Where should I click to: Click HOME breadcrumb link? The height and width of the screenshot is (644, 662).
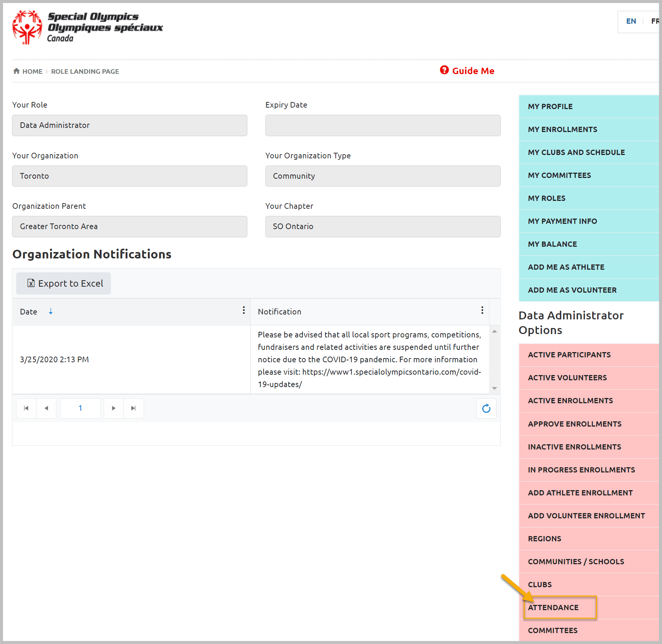click(32, 71)
